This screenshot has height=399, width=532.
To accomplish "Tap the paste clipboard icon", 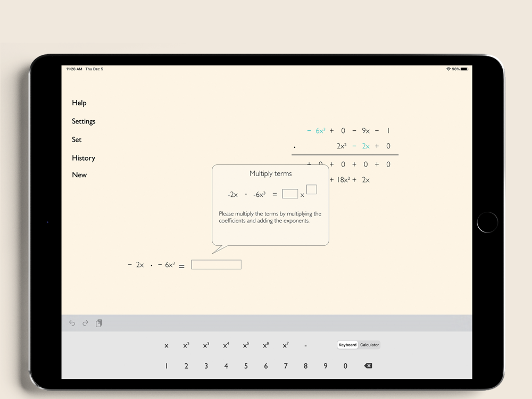I will pyautogui.click(x=99, y=323).
